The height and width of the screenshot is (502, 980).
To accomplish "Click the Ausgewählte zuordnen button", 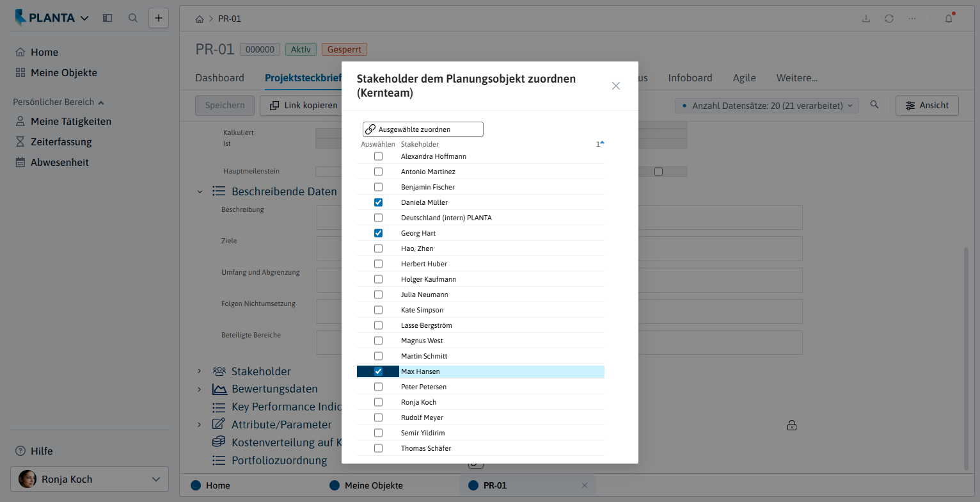I will coord(423,129).
